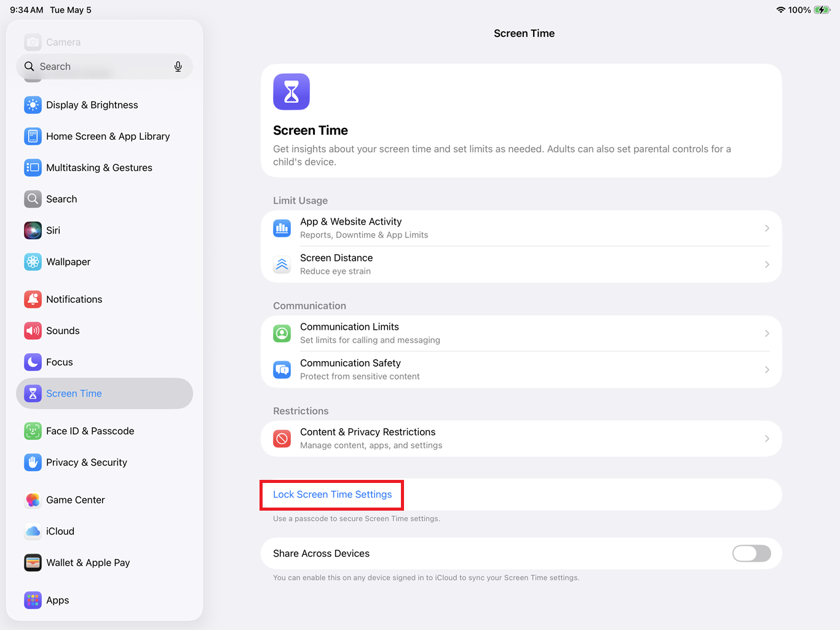Screen dimensions: 840x630
Task: Select the iCloud label in the sidebar
Action: [x=60, y=532]
